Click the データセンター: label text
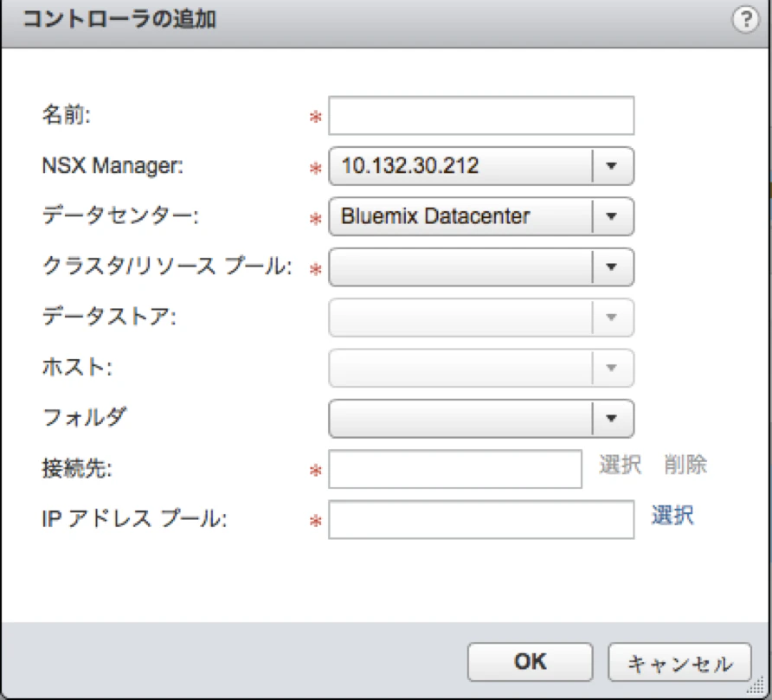Image resolution: width=772 pixels, height=700 pixels. 120,216
